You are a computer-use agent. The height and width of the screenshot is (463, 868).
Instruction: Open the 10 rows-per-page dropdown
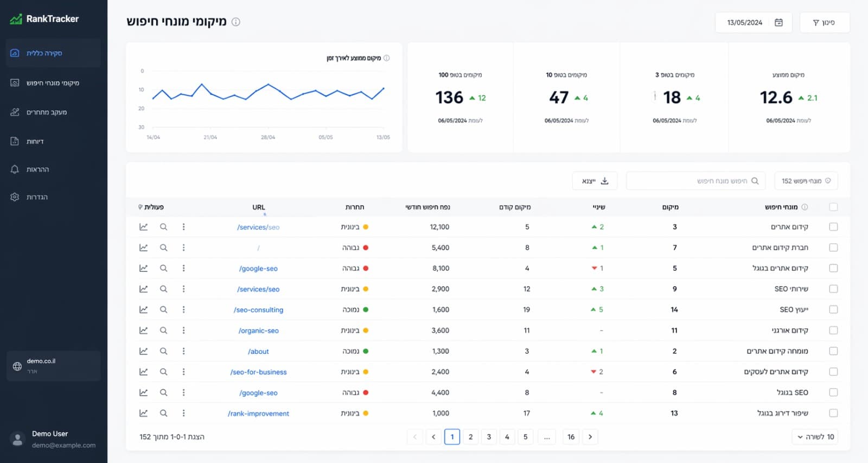click(815, 437)
